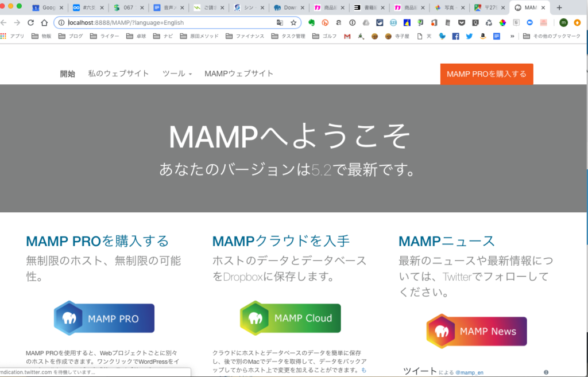Open the Amazon 'a' extension icon
588x377 pixels.
click(x=339, y=22)
